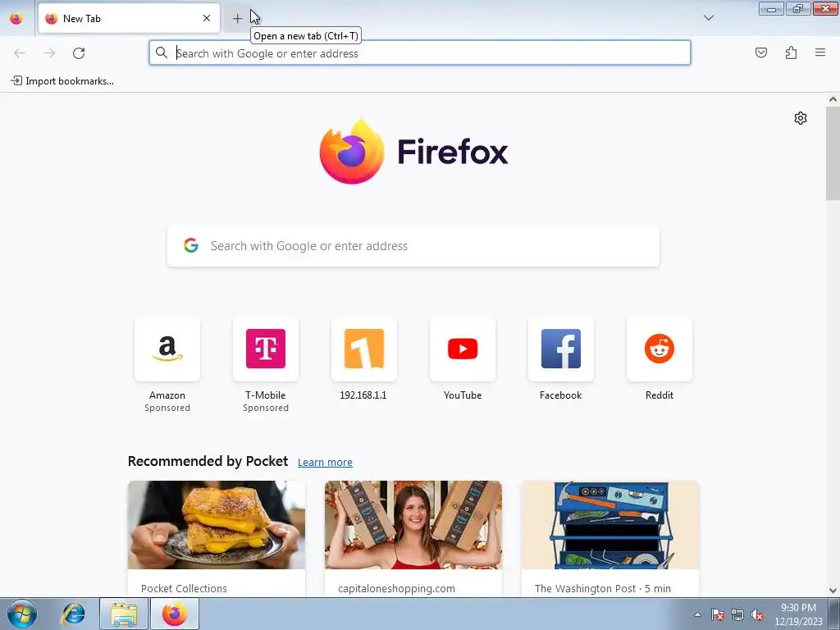Show hidden tray icons arrow

click(697, 614)
